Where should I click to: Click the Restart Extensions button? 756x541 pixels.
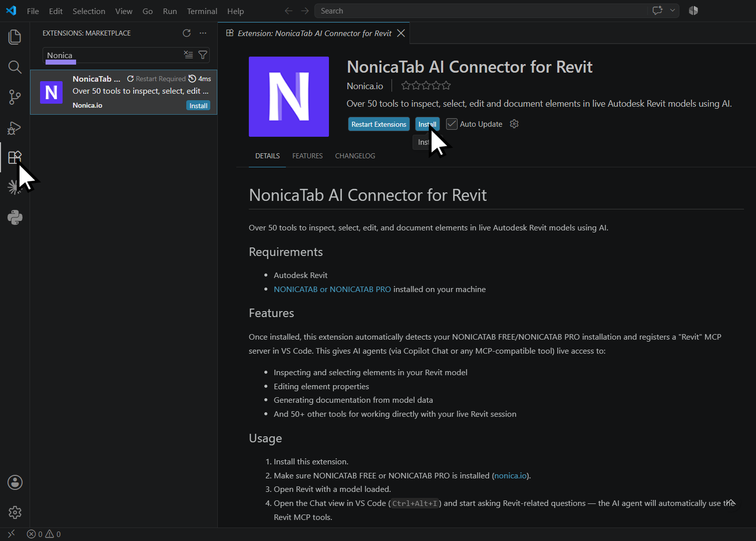coord(379,124)
